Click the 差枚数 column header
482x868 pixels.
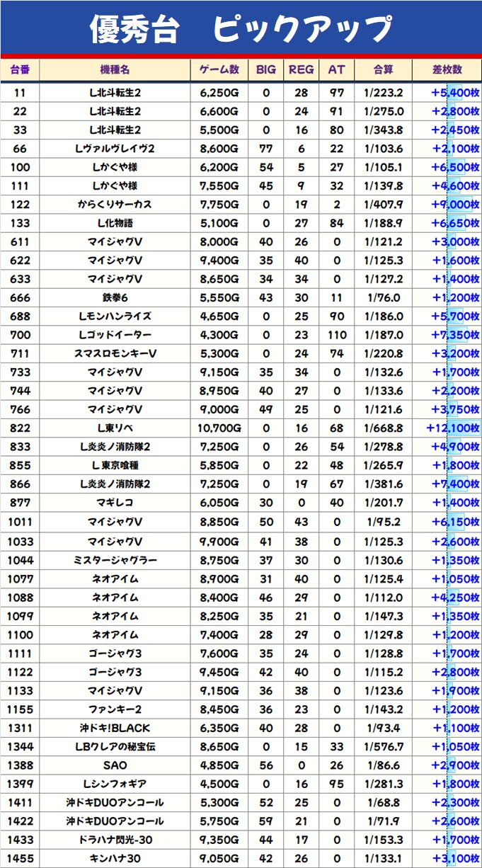[447, 69]
